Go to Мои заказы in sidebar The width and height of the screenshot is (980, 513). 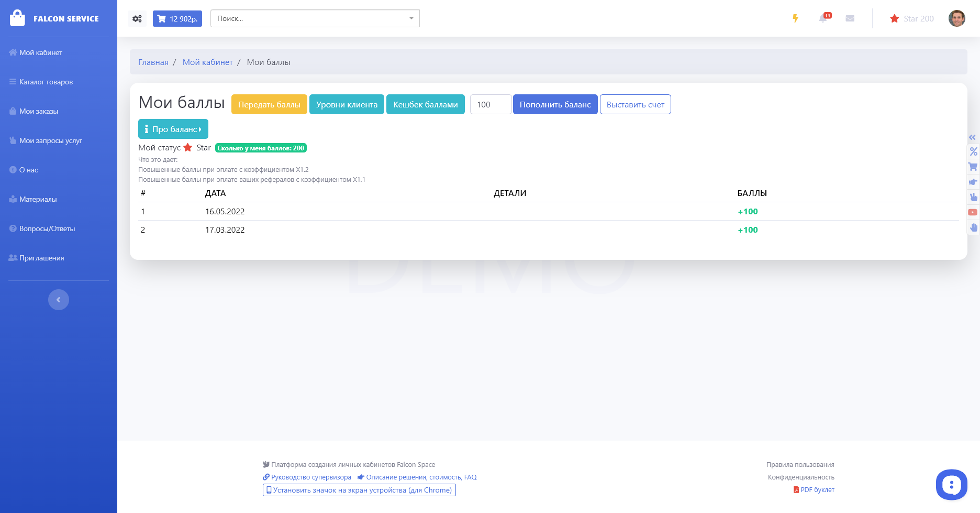[x=39, y=111]
